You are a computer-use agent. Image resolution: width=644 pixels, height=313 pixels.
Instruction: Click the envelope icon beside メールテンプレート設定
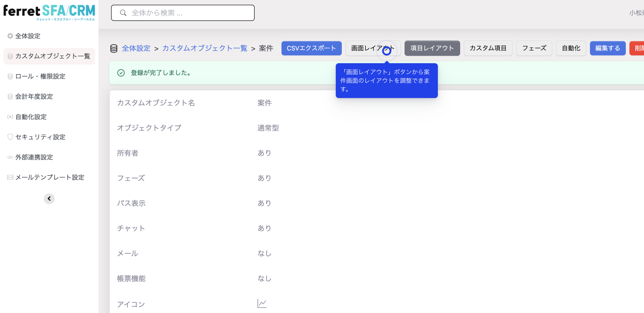tap(10, 177)
